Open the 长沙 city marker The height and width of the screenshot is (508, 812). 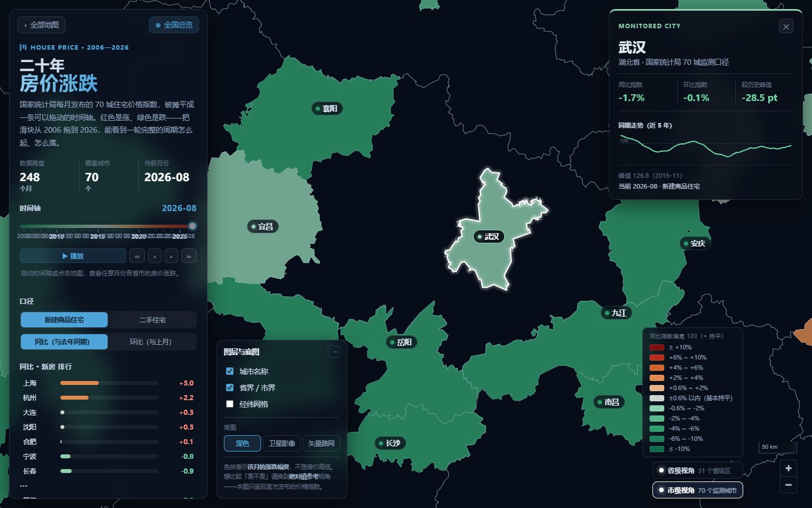coord(390,443)
